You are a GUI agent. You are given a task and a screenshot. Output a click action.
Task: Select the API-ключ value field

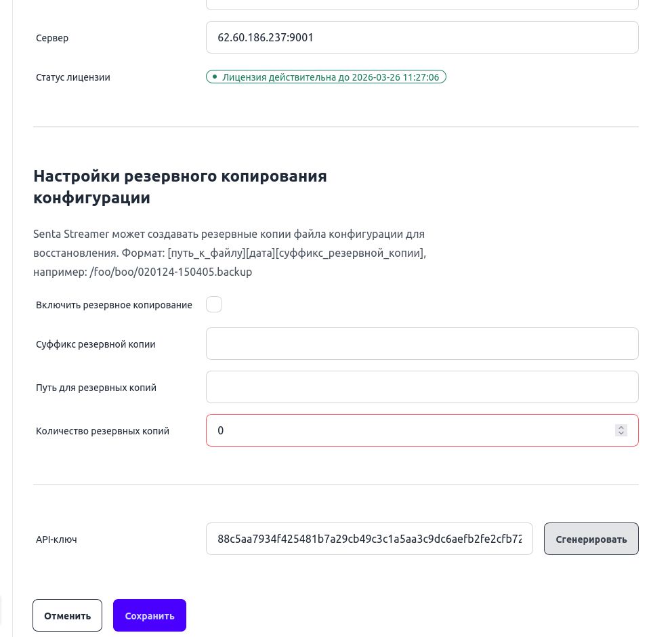click(x=369, y=539)
